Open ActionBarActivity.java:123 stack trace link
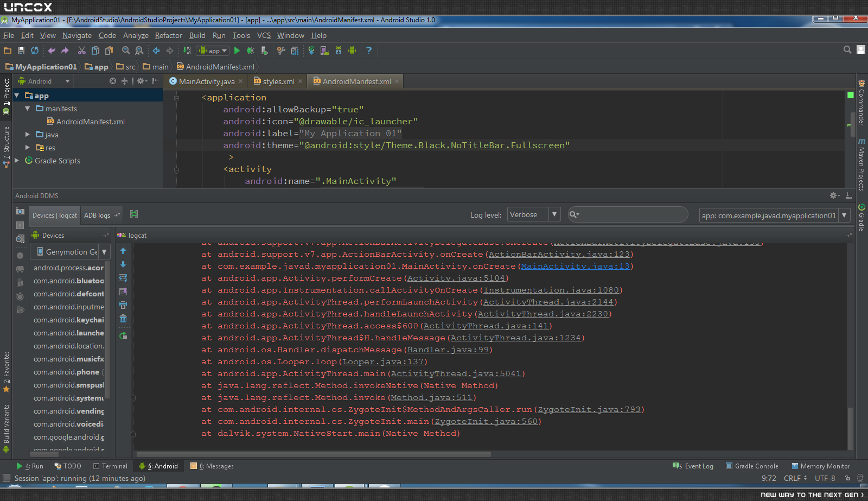The width and height of the screenshot is (868, 501). [559, 255]
